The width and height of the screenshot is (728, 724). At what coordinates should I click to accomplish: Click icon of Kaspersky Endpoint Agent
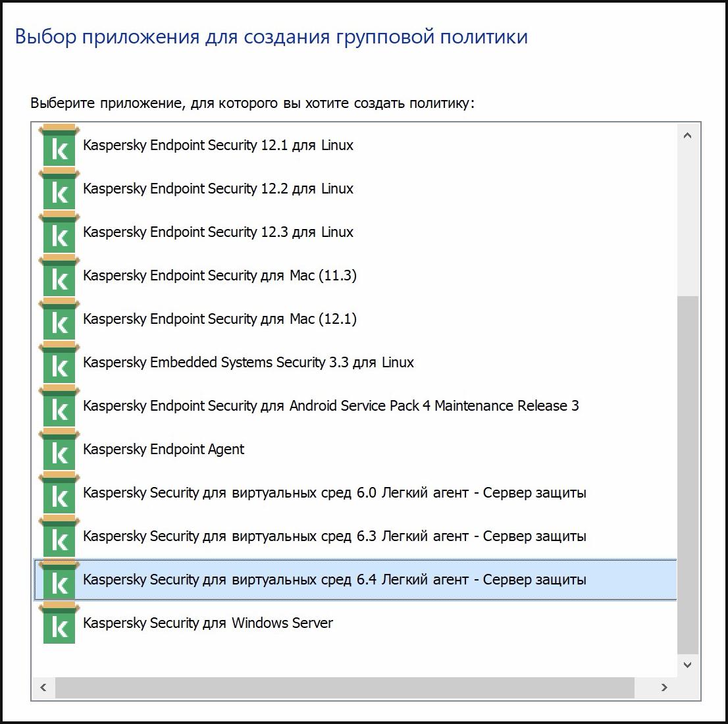pos(59,449)
